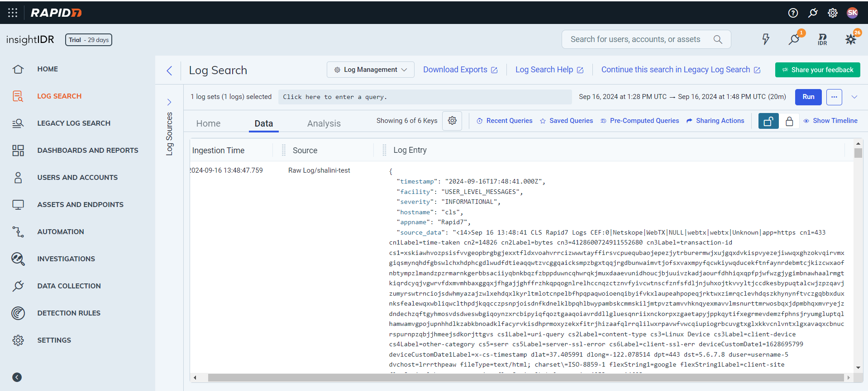
Task: Open Investigations menu item
Action: 66,259
